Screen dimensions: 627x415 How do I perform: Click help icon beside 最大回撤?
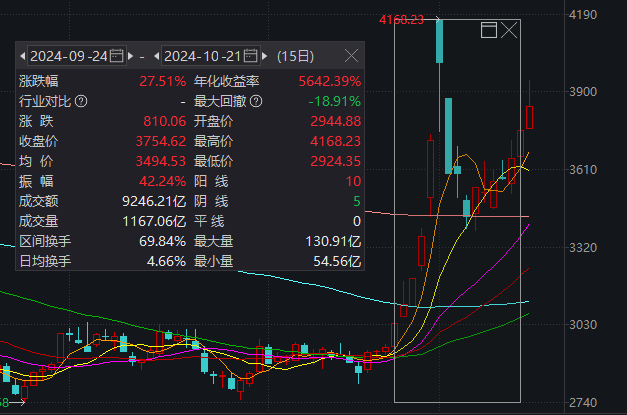[256, 101]
